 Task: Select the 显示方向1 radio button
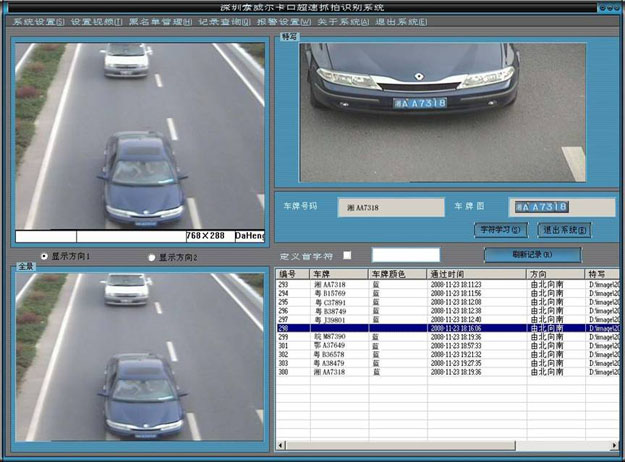pos(44,256)
